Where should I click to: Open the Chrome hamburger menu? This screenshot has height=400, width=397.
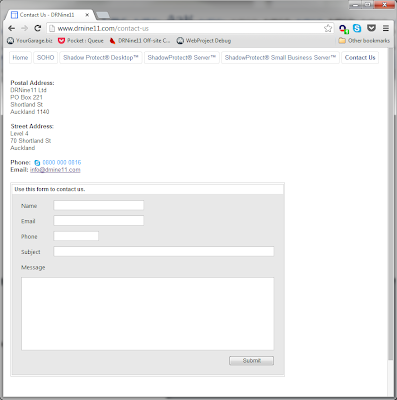386,28
